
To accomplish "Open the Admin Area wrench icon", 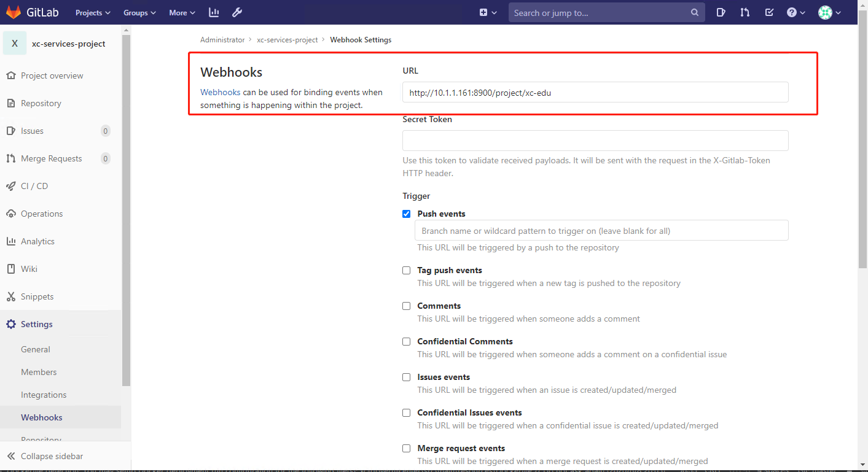I will (237, 12).
